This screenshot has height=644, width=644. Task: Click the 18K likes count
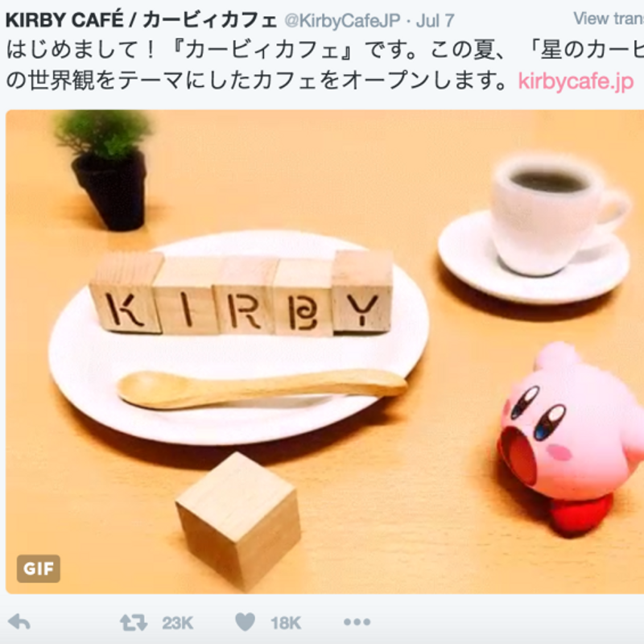(x=286, y=622)
